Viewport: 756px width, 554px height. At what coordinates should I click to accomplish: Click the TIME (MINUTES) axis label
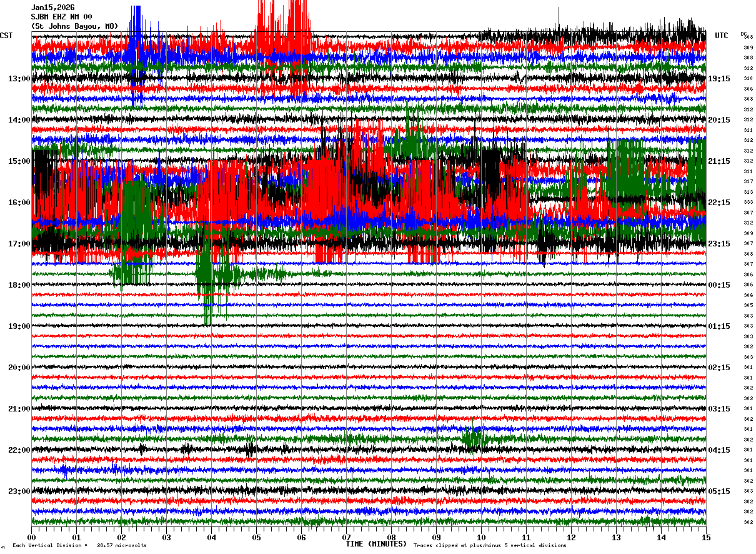[x=376, y=544]
